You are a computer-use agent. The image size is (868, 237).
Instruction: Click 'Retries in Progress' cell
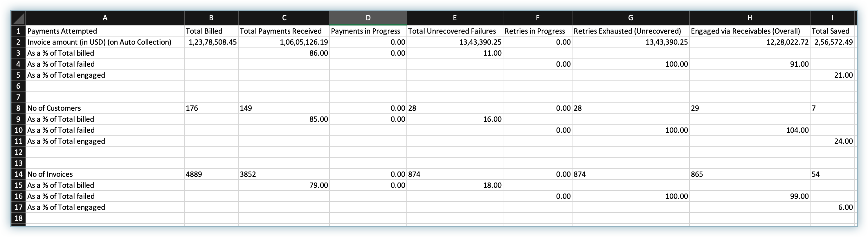click(538, 31)
